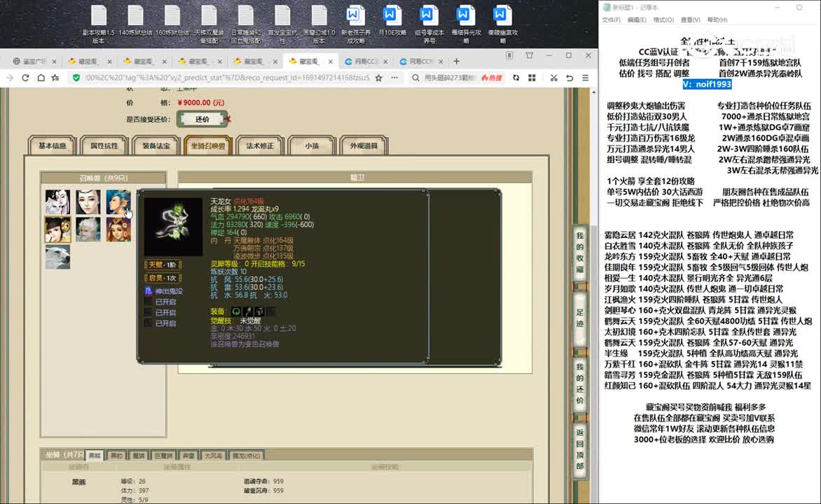
Task: Open the 雁塔异光攻略 WPS document
Action: point(466,24)
